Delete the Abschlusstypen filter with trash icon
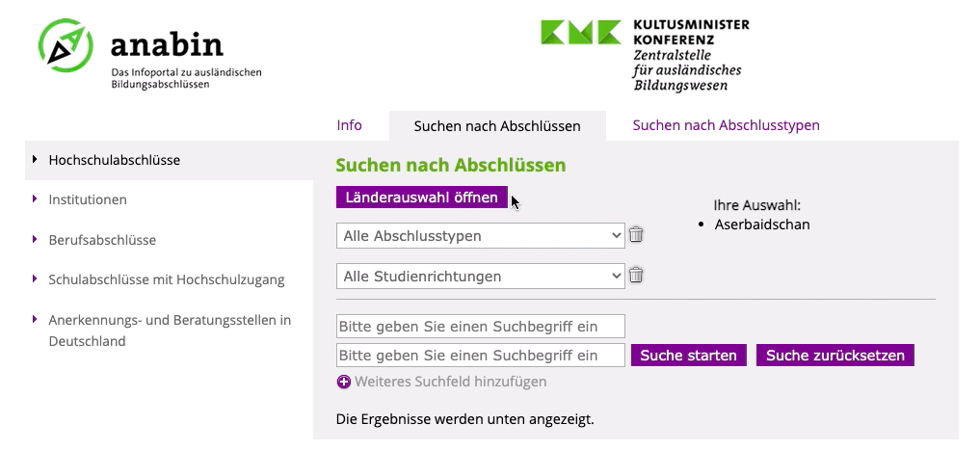980x450 pixels. pyautogui.click(x=636, y=234)
